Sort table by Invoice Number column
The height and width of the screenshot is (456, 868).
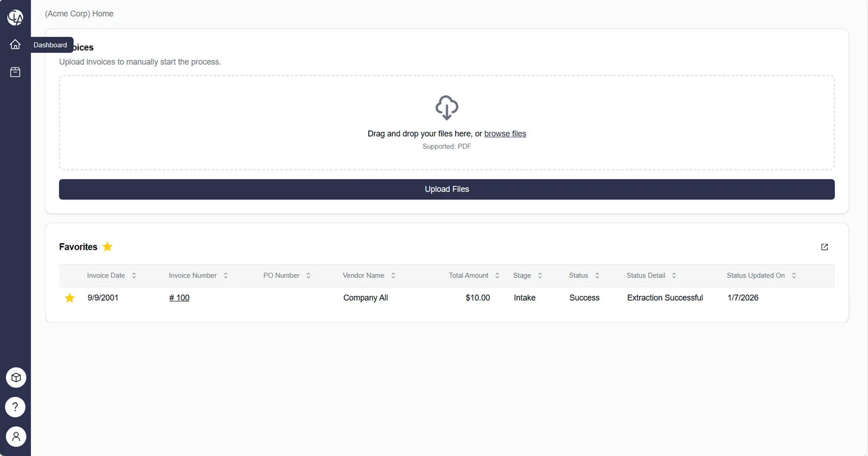199,276
